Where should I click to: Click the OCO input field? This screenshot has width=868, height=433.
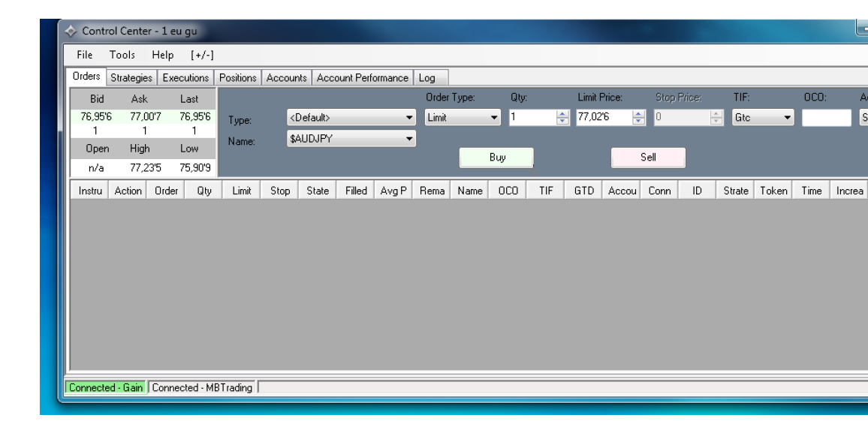click(827, 118)
